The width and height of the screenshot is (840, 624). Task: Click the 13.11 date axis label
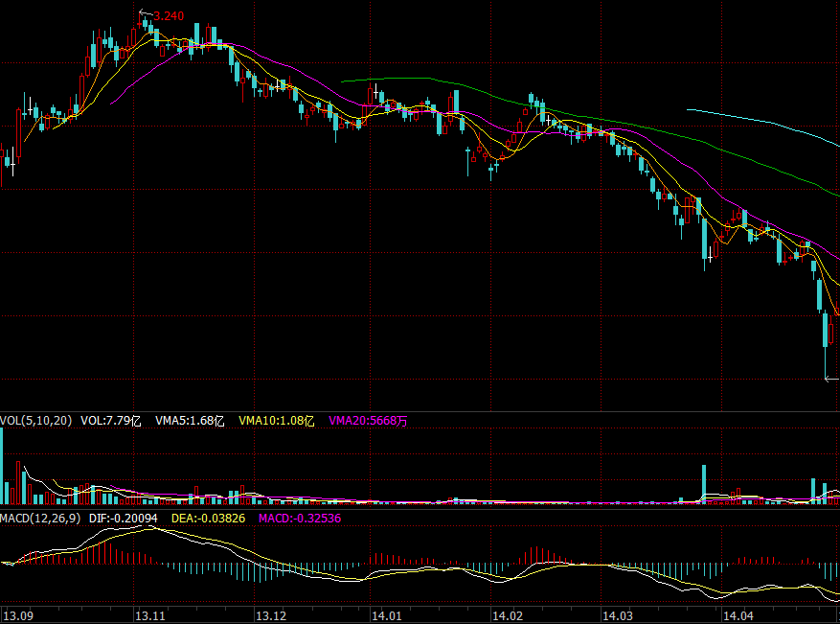pos(150,615)
